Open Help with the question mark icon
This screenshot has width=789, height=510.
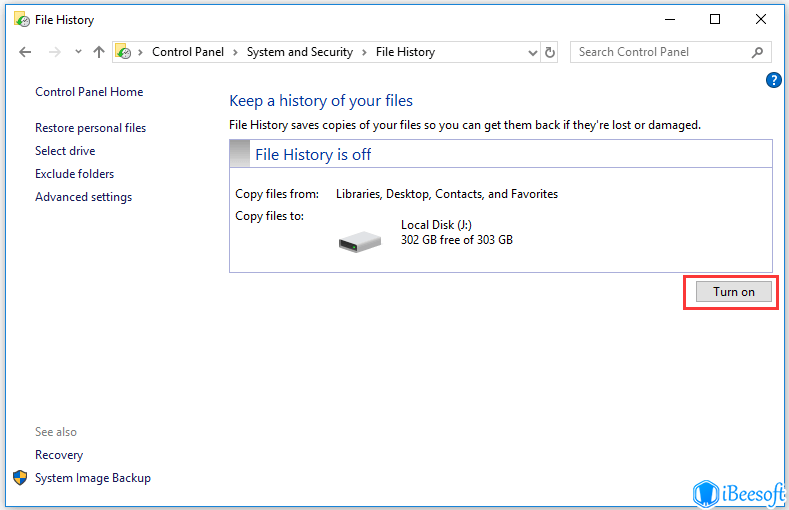coord(773,80)
